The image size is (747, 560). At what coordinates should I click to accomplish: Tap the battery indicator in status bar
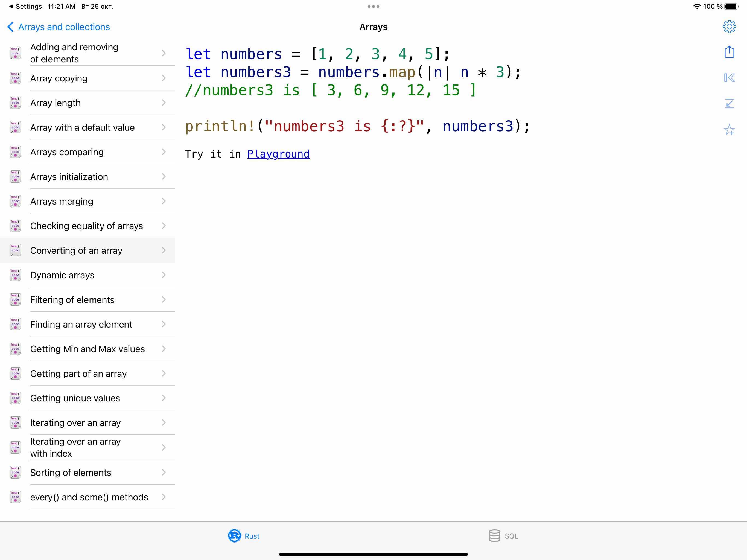pos(731,6)
